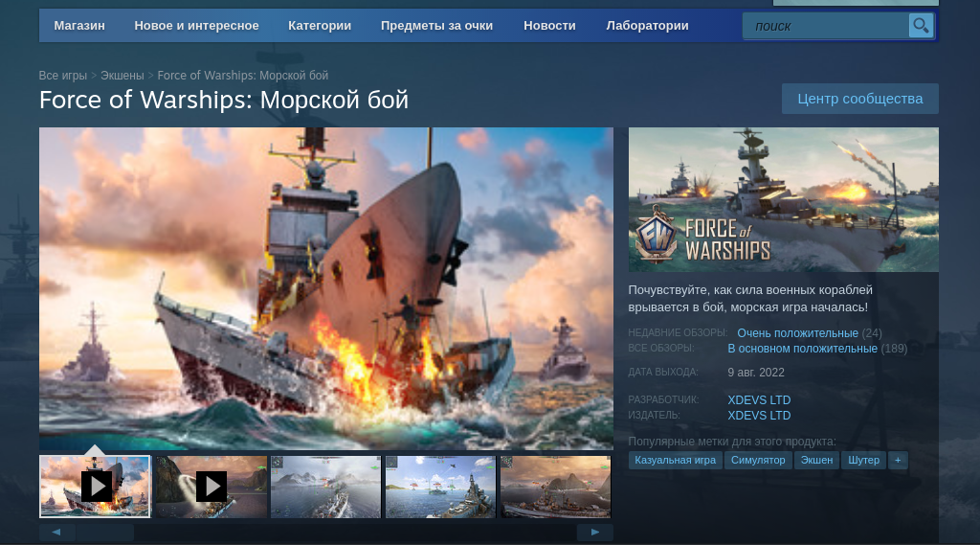
Task: Click the thumbnail strip scrollbar handle
Action: tap(105, 533)
